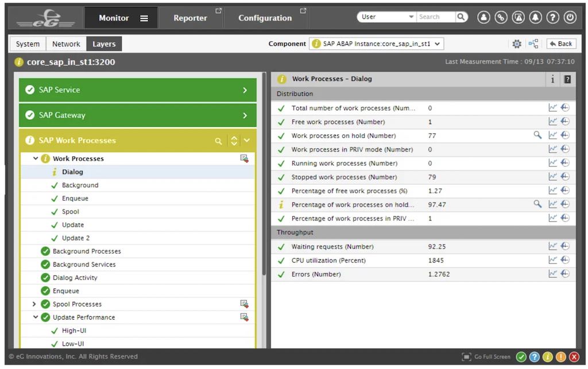This screenshot has width=588, height=369.
Task: Click the alarm bell icon in header
Action: [535, 17]
